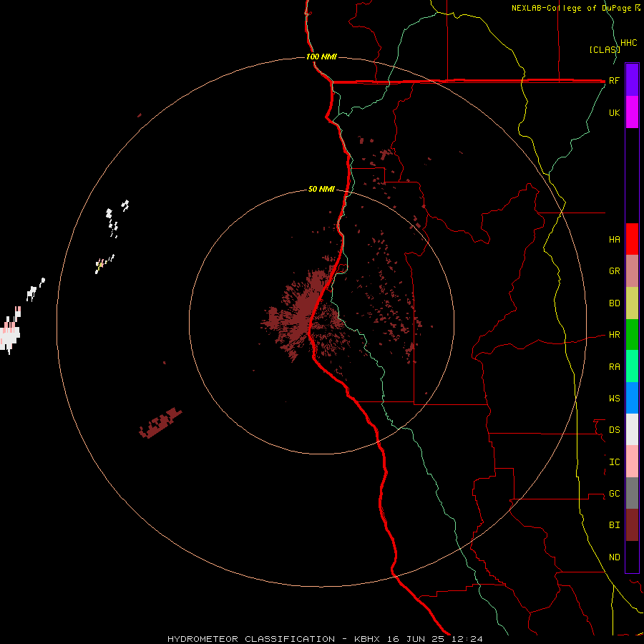Select the GC gray legend swatch
Image resolution: width=644 pixels, height=644 pixels.
pos(632,493)
